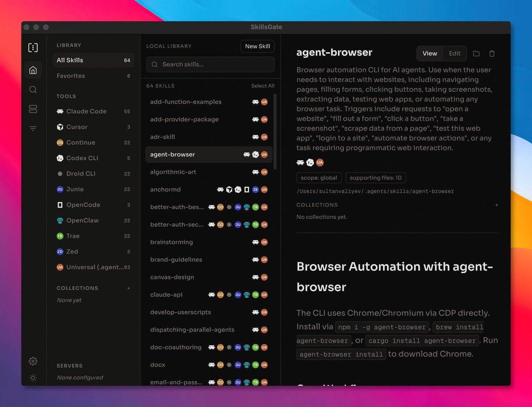Select develop-userscripts skill
This screenshot has width=532, height=407.
pos(209,312)
